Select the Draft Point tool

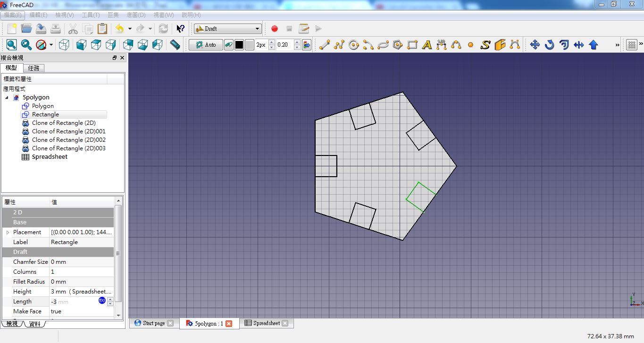(x=470, y=45)
